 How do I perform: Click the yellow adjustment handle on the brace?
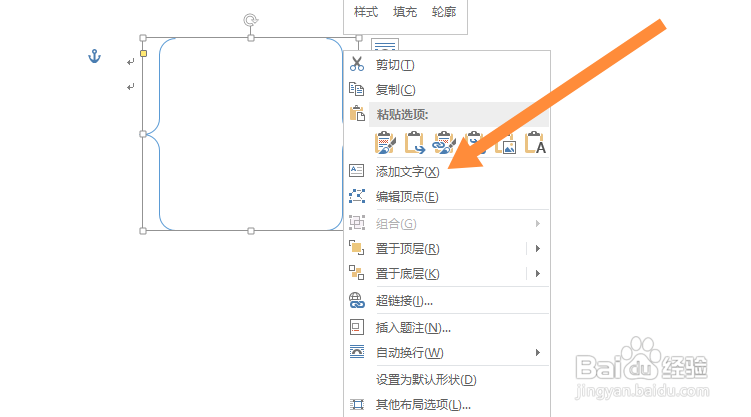point(143,54)
